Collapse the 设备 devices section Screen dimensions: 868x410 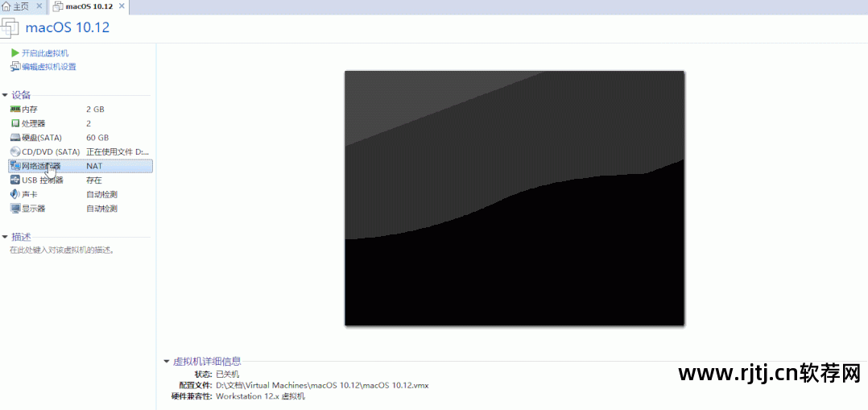pos(6,95)
